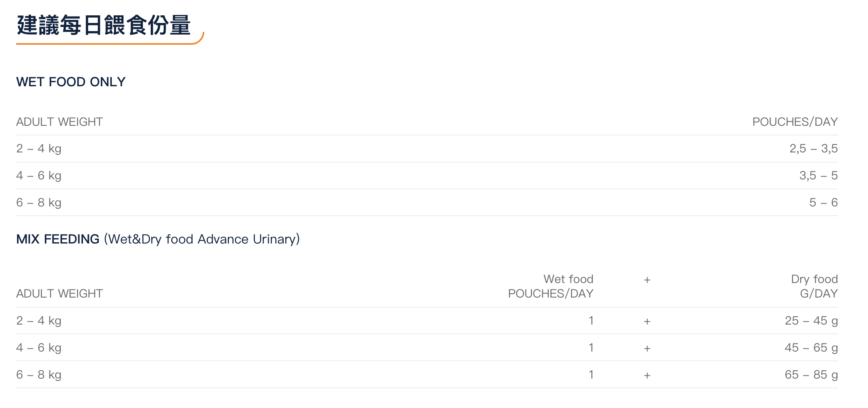Select the 45 – 65 g dry food amount
Screen dimensions: 868x408
pos(811,348)
